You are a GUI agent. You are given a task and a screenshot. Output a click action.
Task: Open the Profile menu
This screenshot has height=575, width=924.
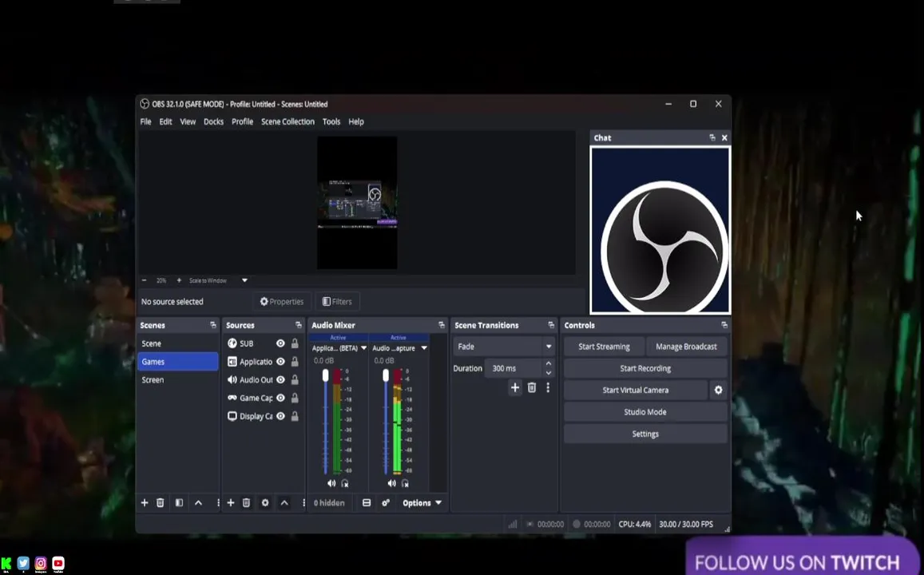[x=242, y=121]
